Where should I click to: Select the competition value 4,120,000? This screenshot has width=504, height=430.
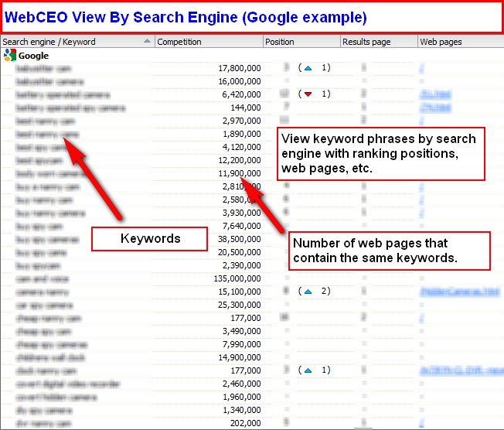[241, 147]
